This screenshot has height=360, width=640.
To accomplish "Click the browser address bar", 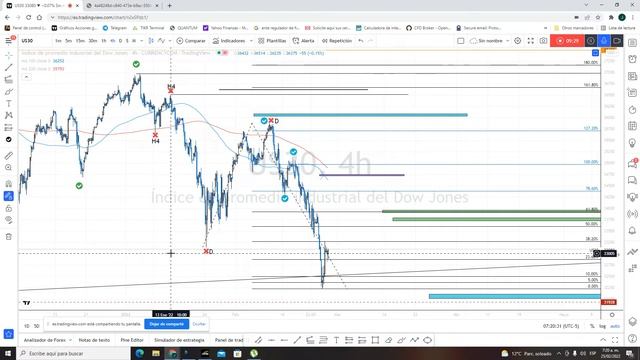I will coord(310,18).
